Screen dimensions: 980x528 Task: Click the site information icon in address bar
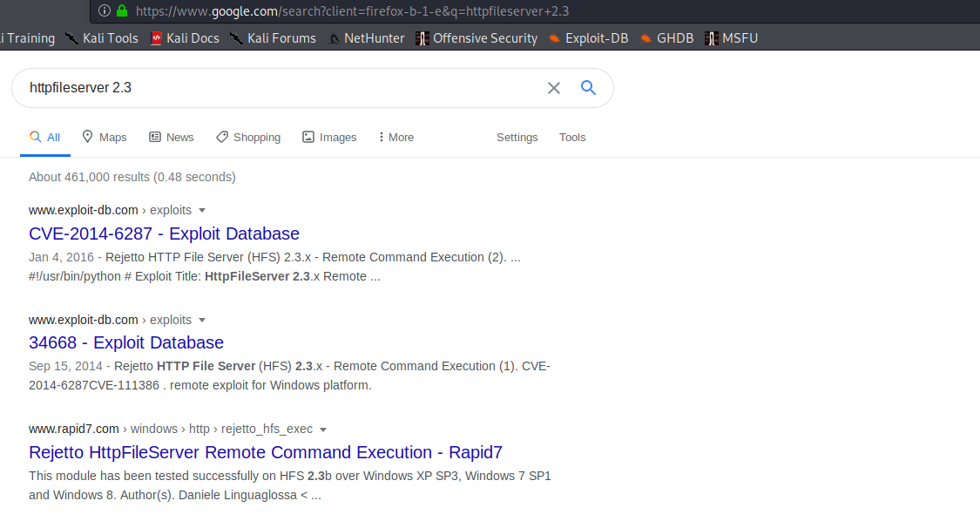click(x=104, y=11)
